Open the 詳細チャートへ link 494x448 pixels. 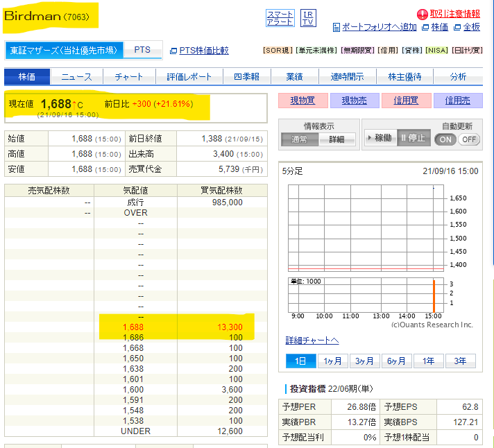[312, 341]
